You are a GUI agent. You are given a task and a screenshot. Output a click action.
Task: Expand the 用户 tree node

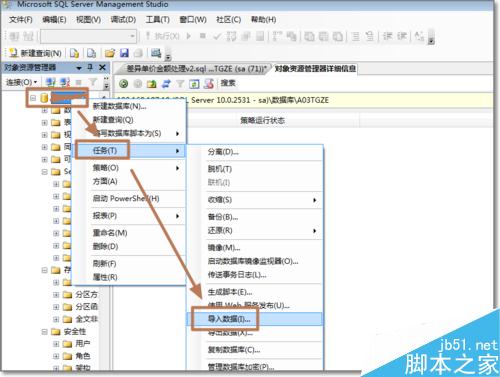pos(56,344)
